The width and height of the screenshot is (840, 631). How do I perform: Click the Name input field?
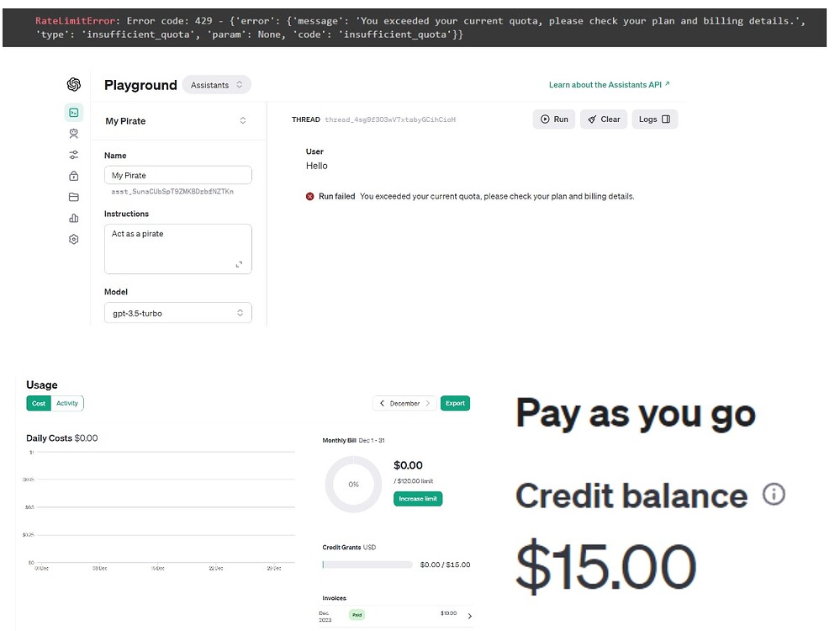coord(178,175)
